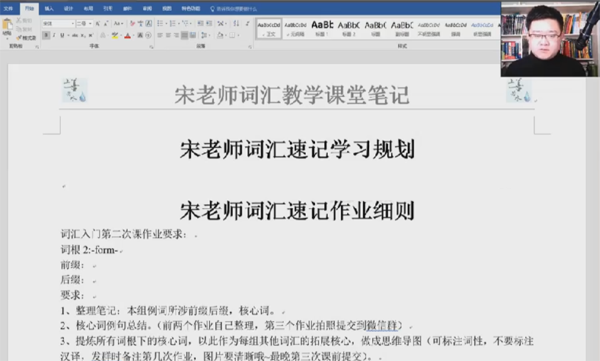Apply the 无间隔 No Spacing style
This screenshot has width=600, height=361.
pyautogui.click(x=295, y=29)
